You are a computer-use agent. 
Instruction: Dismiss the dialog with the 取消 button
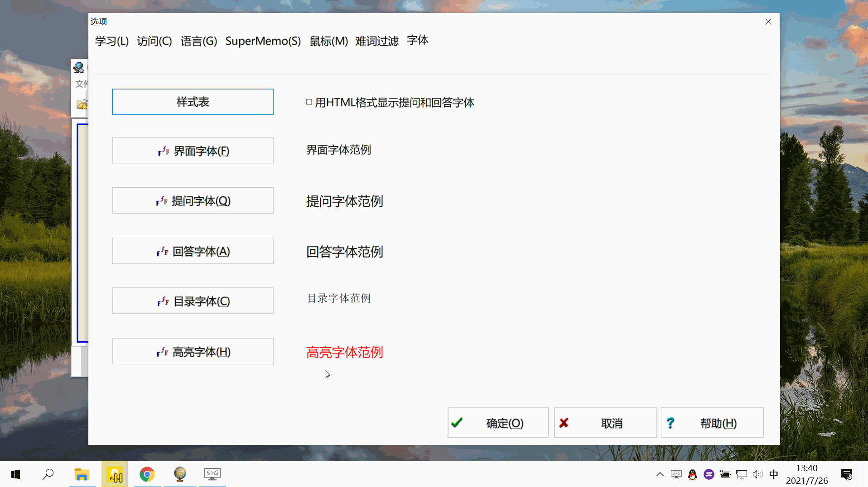[x=605, y=423]
